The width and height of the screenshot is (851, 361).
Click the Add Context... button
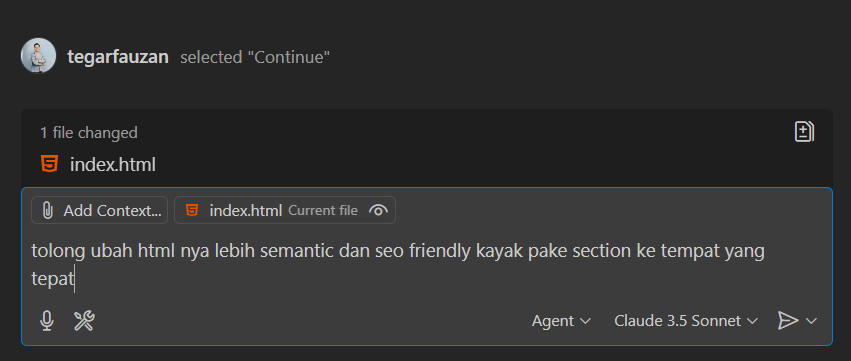coord(100,210)
